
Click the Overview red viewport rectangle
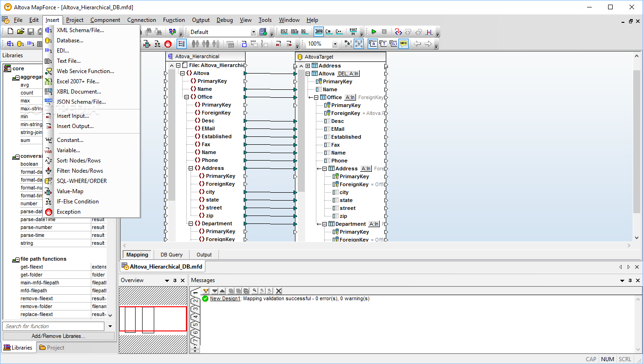click(153, 319)
